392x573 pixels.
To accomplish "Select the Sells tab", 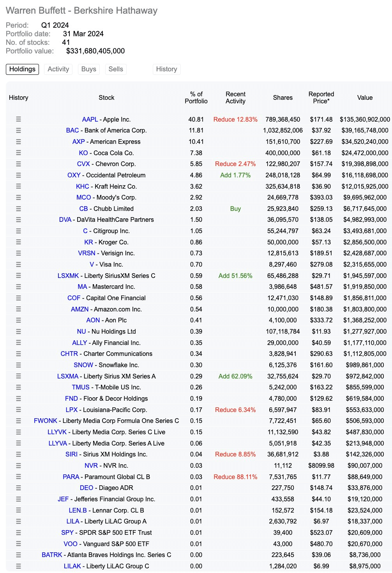I will pos(115,69).
